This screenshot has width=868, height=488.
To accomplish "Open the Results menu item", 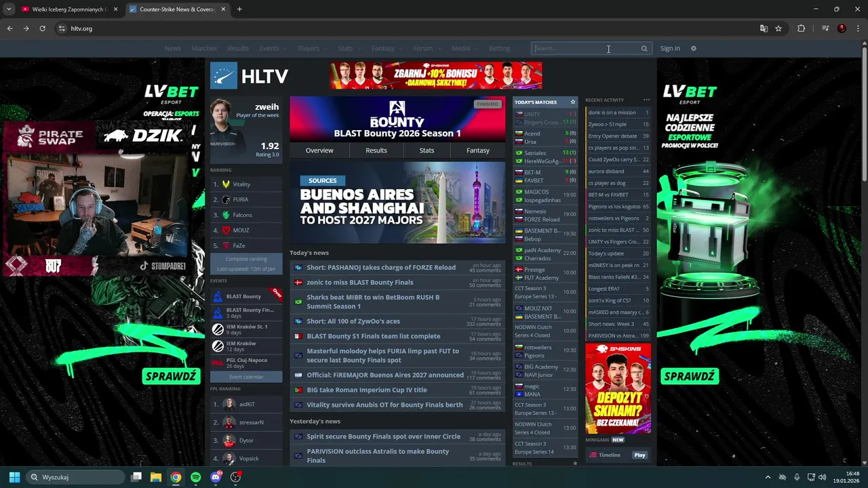I will coord(238,48).
